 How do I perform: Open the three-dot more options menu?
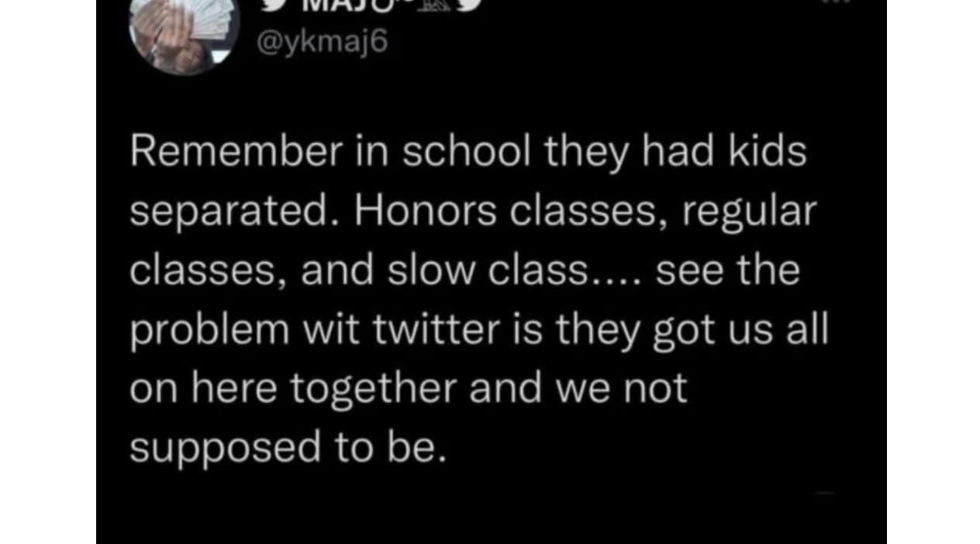point(836,4)
